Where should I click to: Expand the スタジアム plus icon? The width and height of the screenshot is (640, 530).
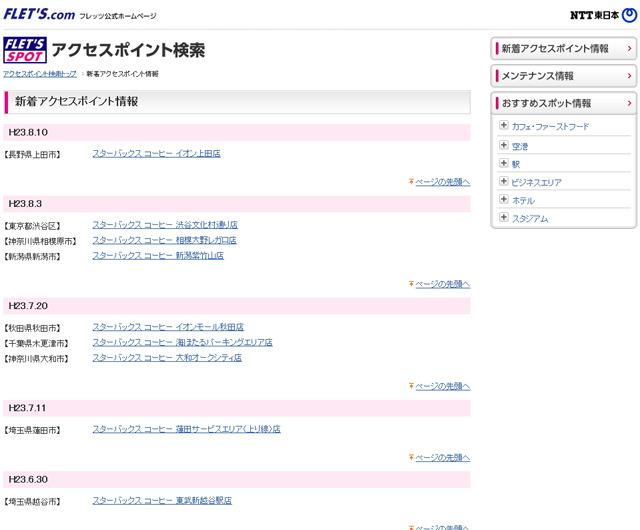504,217
